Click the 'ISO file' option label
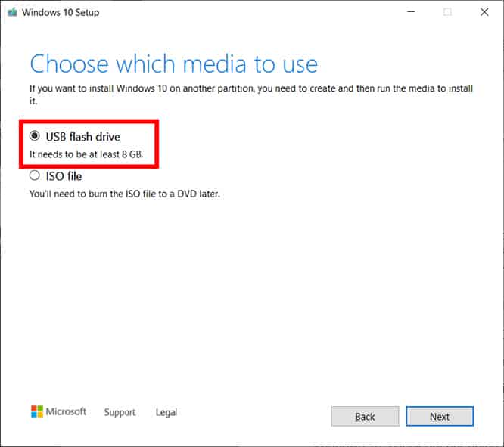The image size is (504, 447). pos(64,176)
